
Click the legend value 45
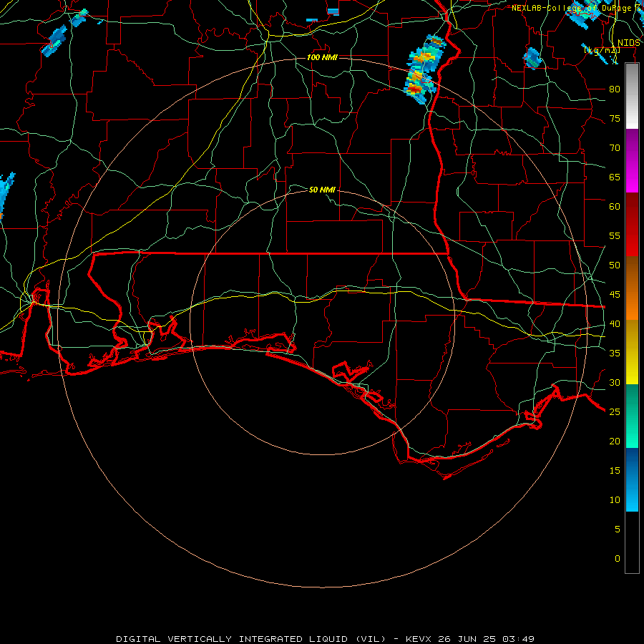615,295
